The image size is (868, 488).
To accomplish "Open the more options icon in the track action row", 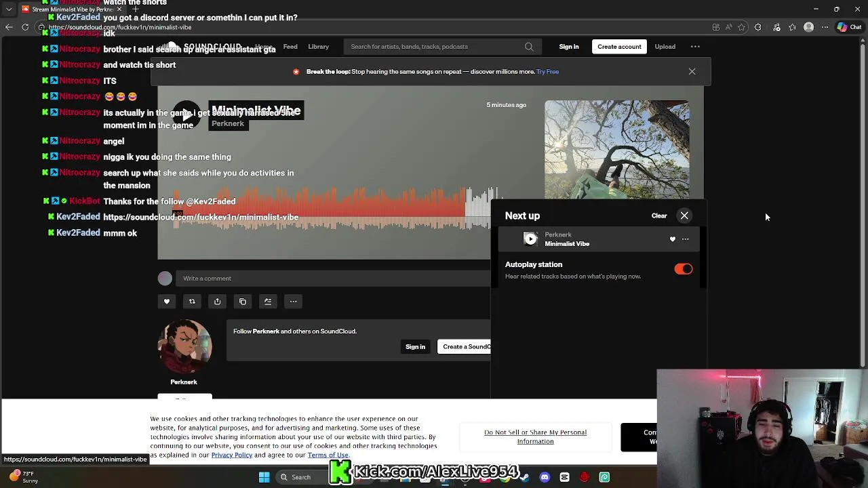I will click(293, 302).
